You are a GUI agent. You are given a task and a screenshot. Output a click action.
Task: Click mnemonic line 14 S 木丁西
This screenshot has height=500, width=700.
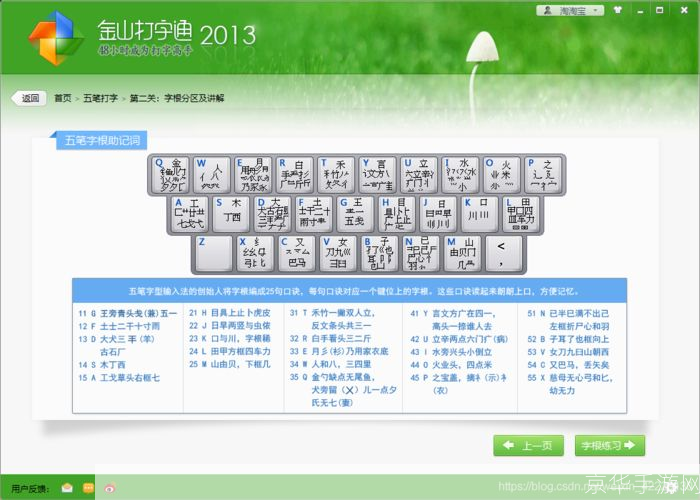(102, 365)
